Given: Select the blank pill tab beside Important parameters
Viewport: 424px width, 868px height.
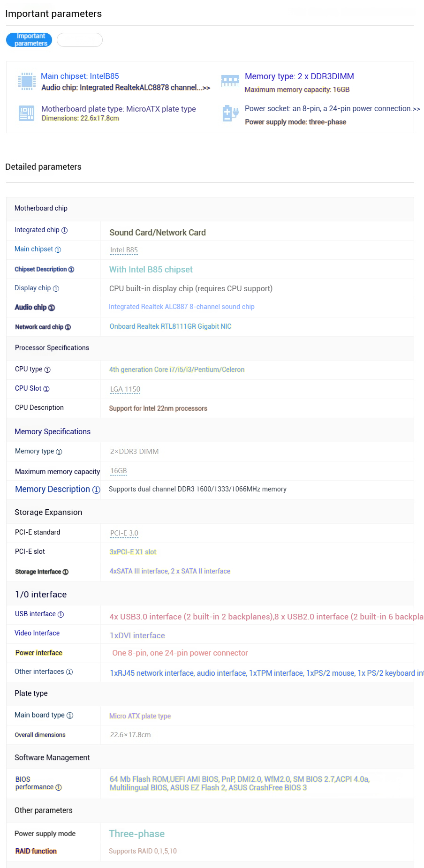Looking at the screenshot, I should click(x=80, y=40).
